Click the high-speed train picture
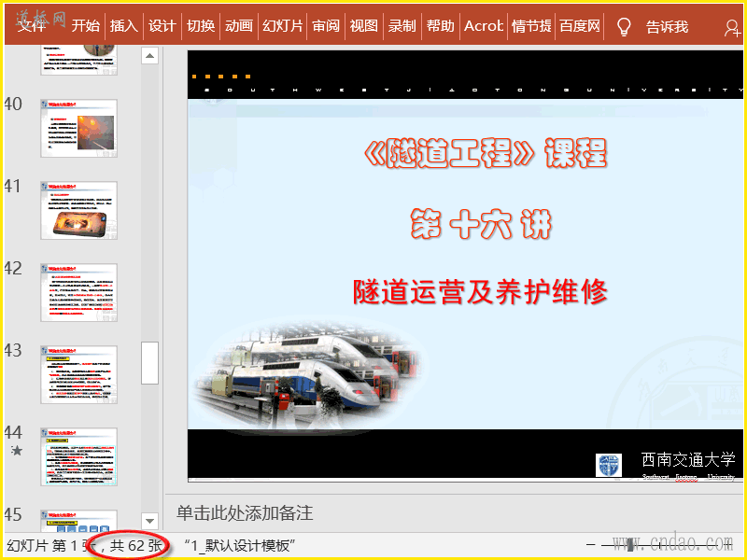The image size is (747, 560). coord(308,377)
